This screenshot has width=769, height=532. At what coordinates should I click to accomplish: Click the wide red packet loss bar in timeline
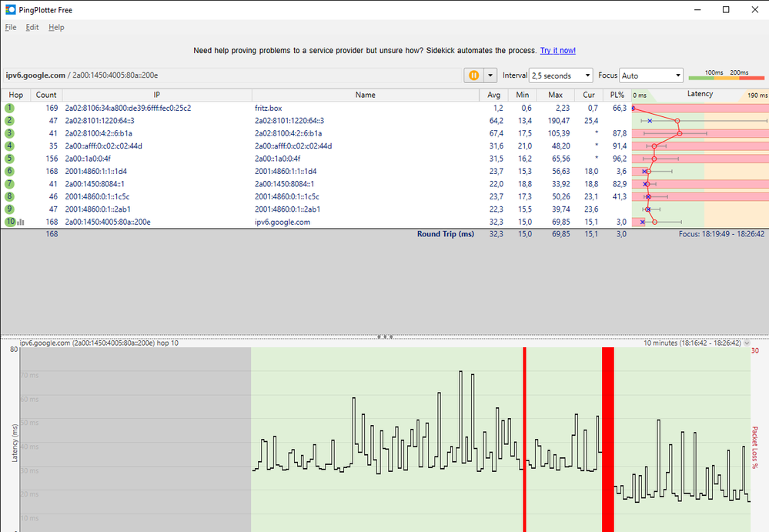tap(608, 440)
